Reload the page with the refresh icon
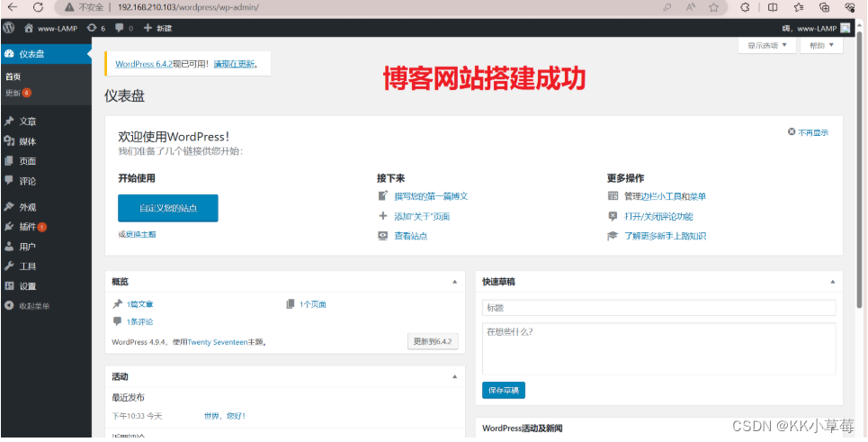The width and height of the screenshot is (868, 442). 38,7
